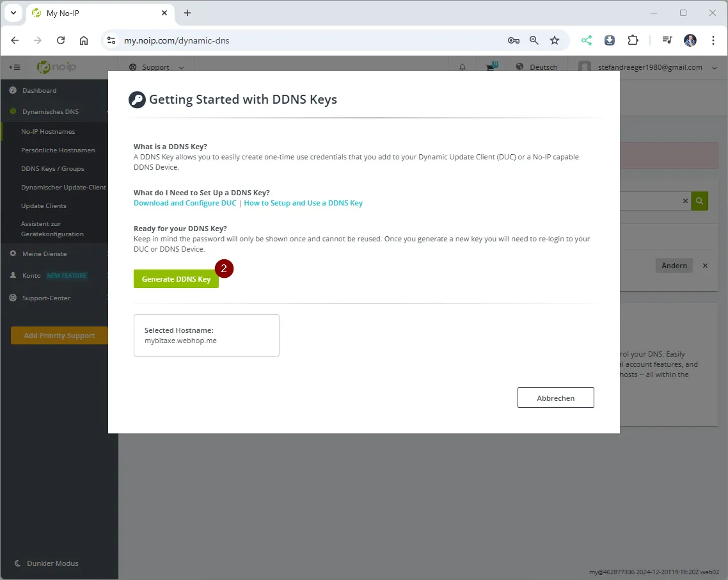Click the notification bell icon
This screenshot has width=728, height=580.
pyautogui.click(x=463, y=67)
